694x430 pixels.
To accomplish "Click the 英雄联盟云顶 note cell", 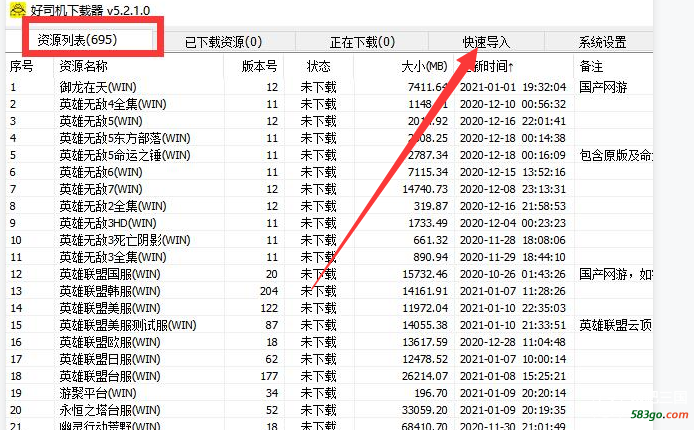I will click(x=616, y=325).
